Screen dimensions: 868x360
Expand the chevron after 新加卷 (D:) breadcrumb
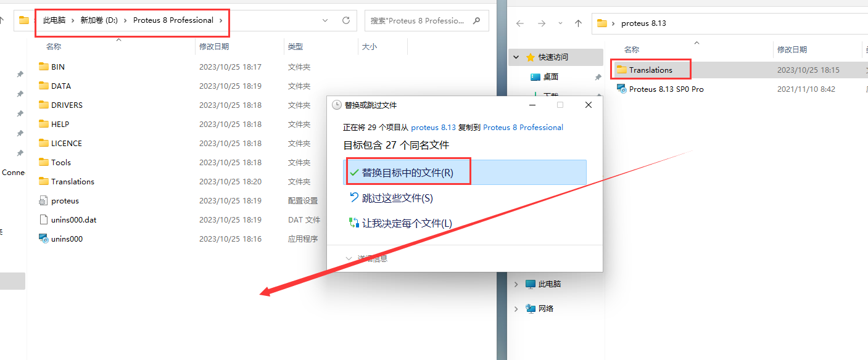[x=125, y=20]
